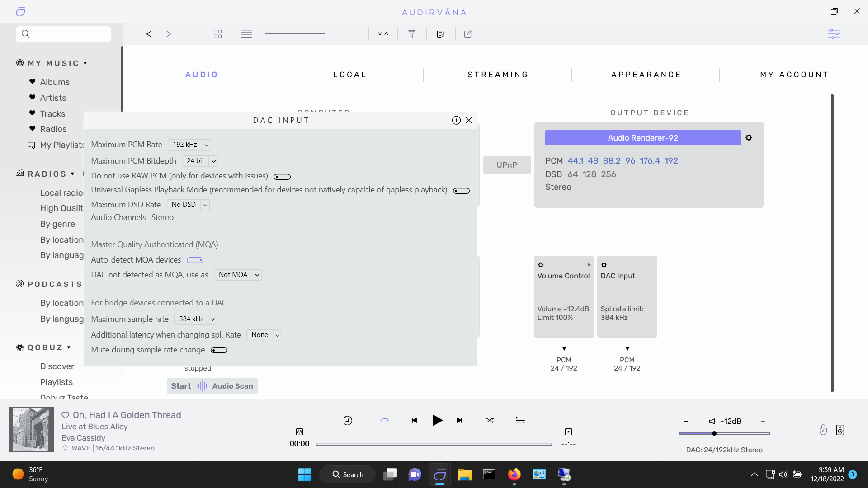Click the DAC Input info icon
The image size is (868, 488).
pyautogui.click(x=456, y=120)
